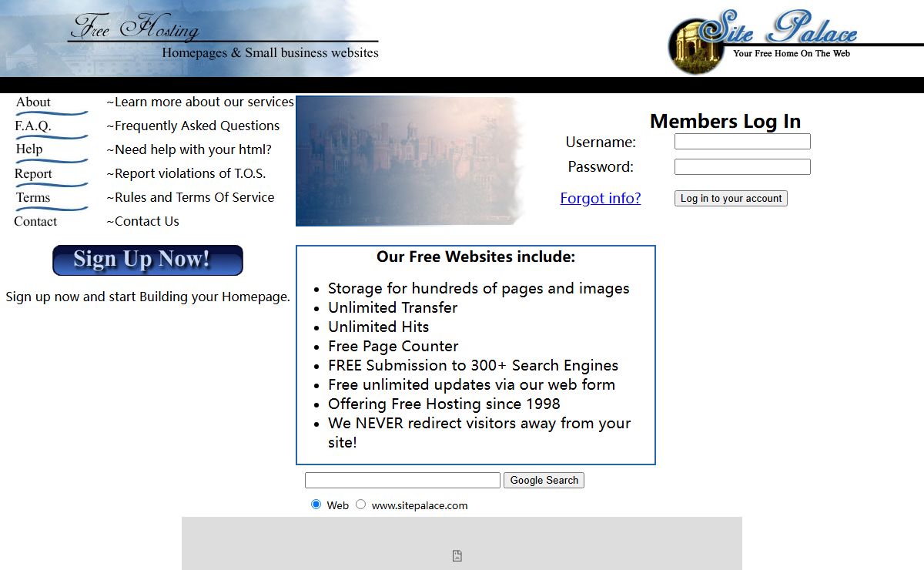The image size is (924, 570).
Task: Open the About navigation link
Action: 52,104
